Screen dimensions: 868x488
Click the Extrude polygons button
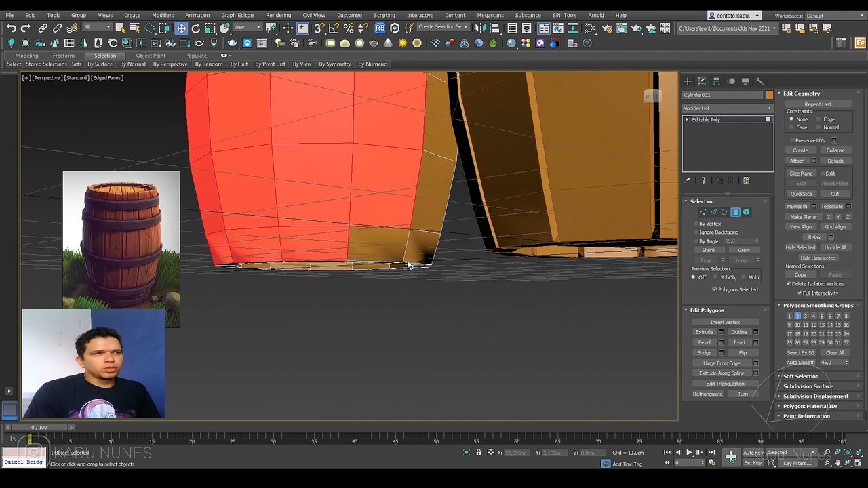(x=704, y=332)
